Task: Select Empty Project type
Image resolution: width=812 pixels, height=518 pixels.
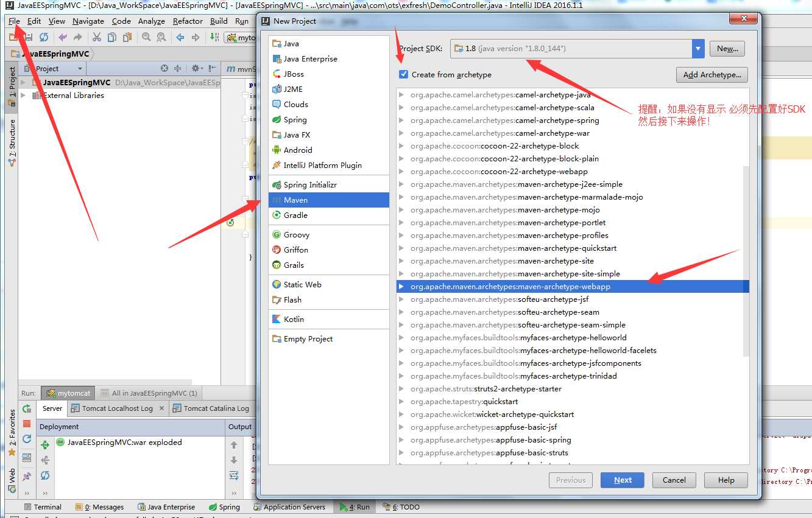Action: point(329,339)
